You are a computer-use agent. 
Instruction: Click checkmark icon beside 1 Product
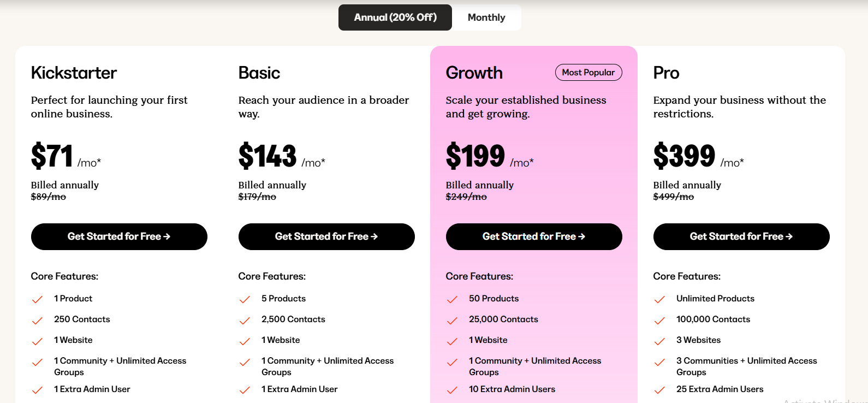(x=37, y=299)
